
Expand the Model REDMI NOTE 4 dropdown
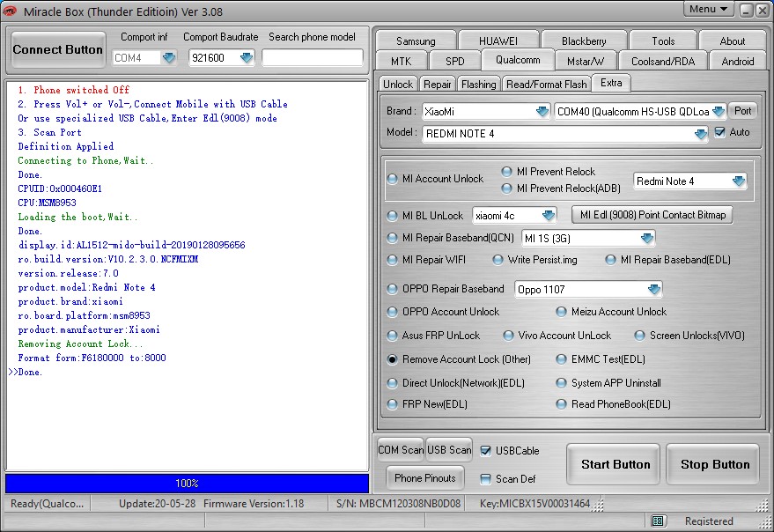[x=700, y=134]
